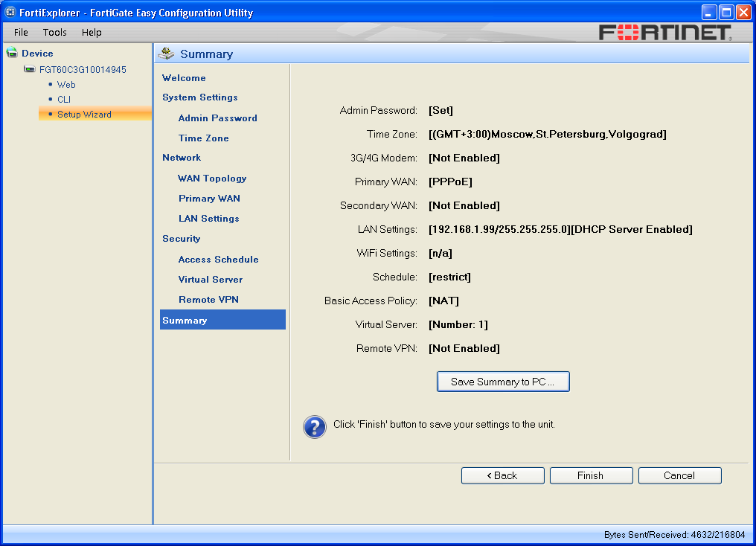Select the Device root node
This screenshot has width=756, height=546.
(x=37, y=53)
